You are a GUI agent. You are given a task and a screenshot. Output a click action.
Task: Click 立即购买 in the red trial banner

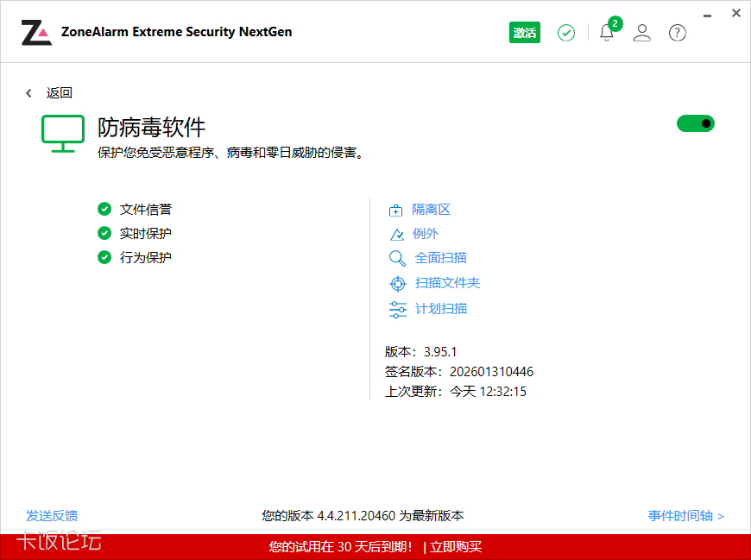tap(456, 547)
